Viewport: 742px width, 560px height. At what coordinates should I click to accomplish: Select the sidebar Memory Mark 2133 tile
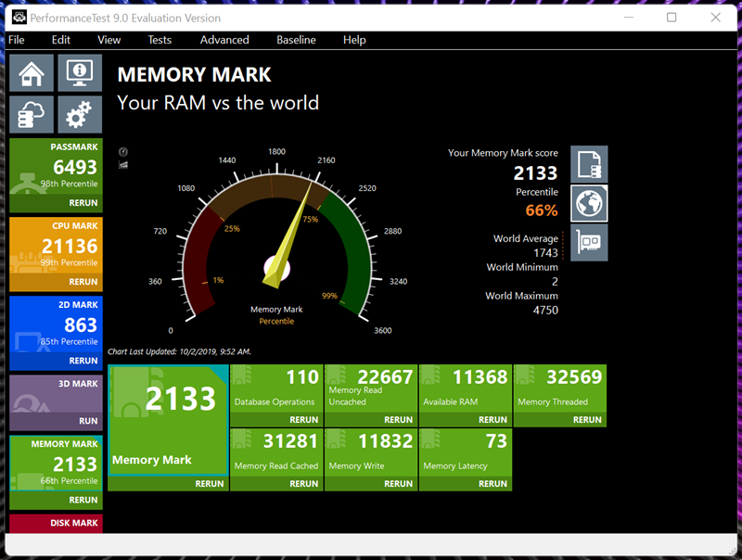coord(56,463)
